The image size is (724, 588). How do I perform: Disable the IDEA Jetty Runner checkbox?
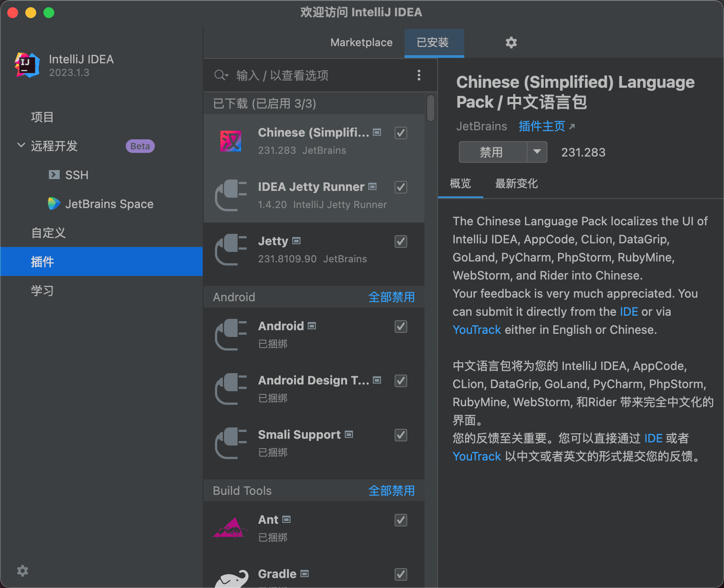click(401, 187)
